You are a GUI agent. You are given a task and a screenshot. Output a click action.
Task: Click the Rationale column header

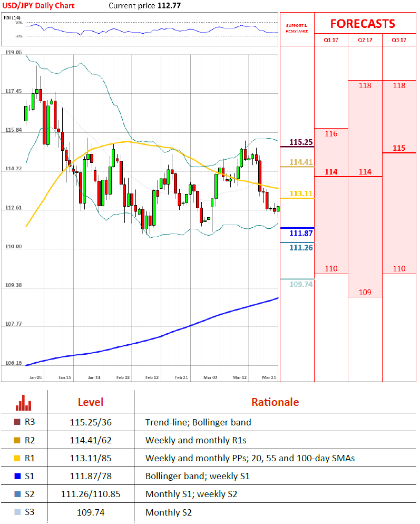click(x=275, y=402)
